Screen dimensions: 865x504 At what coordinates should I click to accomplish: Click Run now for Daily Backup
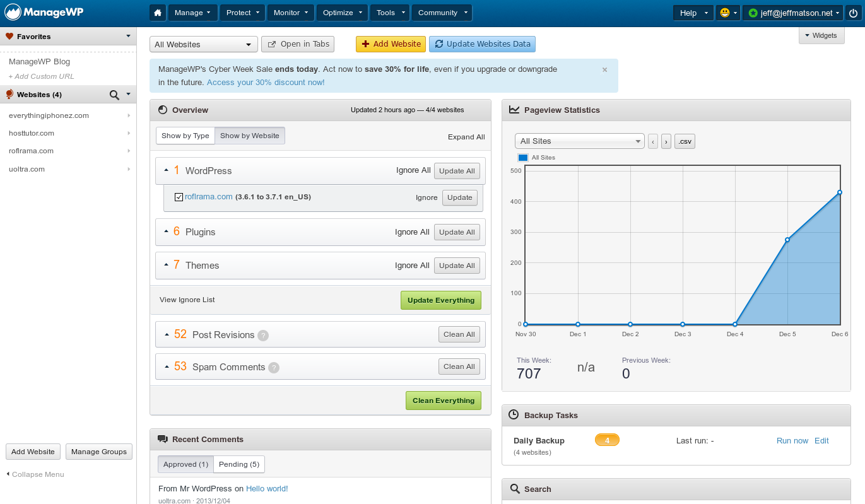[x=792, y=441]
